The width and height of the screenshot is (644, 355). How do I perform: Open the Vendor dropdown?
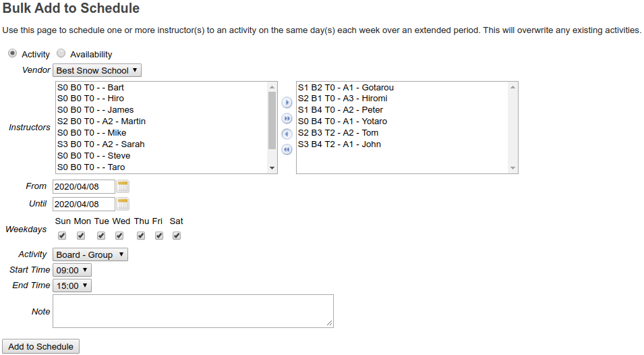[x=97, y=70]
